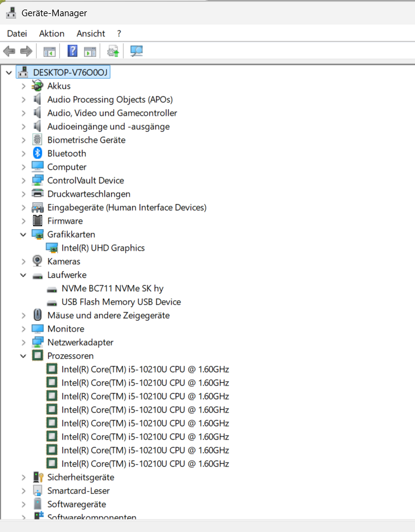Select USB Flash Memory USB Device
This screenshot has height=532, width=415.
click(x=121, y=302)
